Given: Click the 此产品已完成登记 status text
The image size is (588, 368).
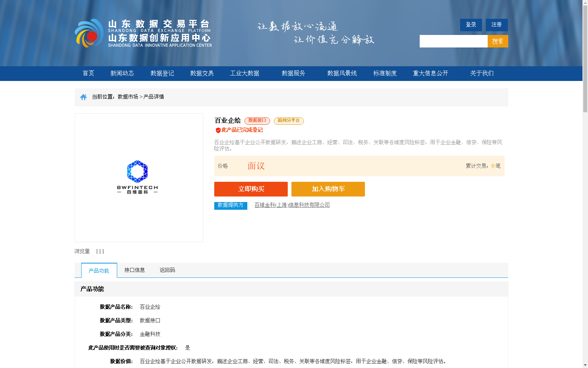Looking at the screenshot, I should pos(242,130).
